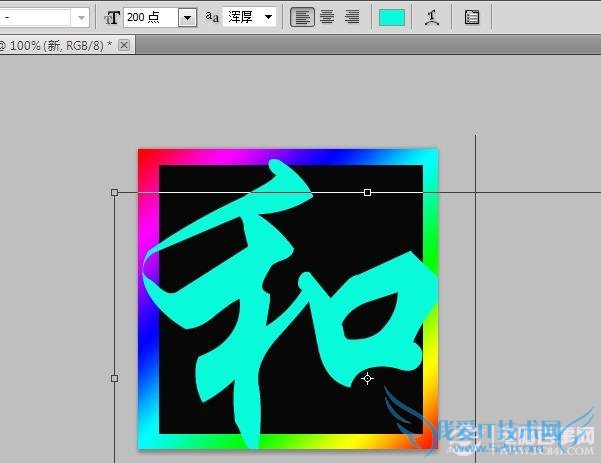Enable left align text
601x463 pixels.
[x=301, y=17]
